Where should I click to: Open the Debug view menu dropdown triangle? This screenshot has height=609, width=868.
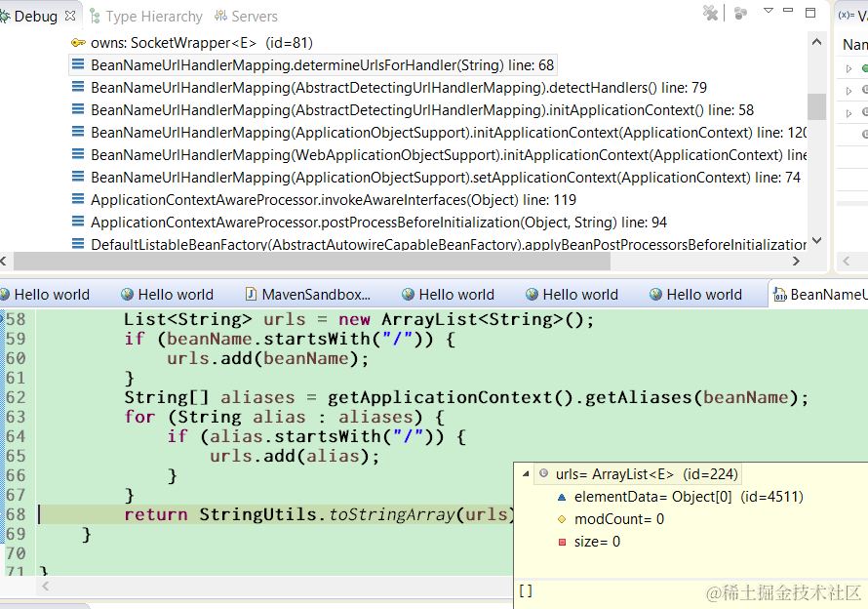(x=768, y=10)
